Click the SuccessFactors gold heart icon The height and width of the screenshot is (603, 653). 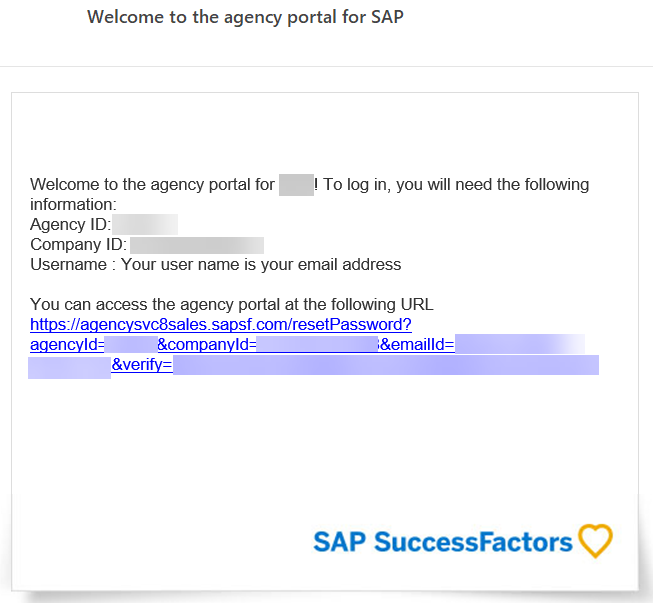tap(596, 541)
